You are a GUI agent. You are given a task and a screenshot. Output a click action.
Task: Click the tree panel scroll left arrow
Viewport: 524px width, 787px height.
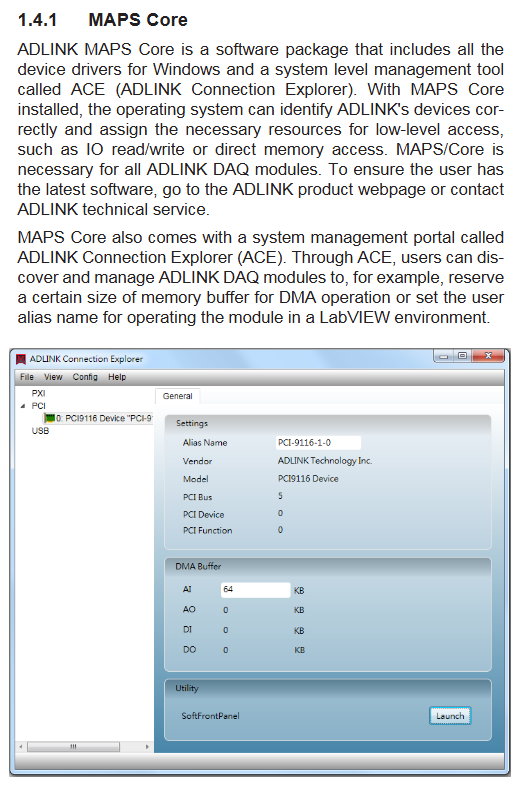coord(21,747)
